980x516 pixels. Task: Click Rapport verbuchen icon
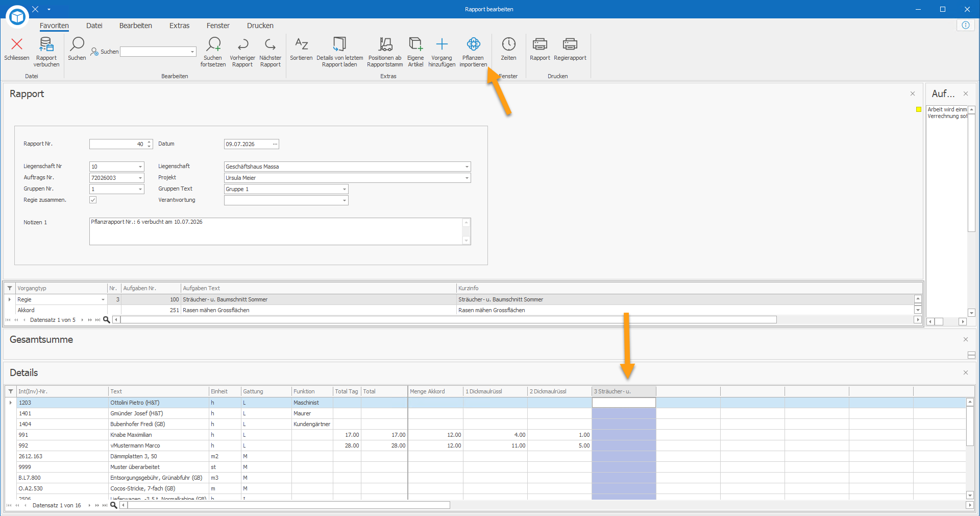point(46,44)
